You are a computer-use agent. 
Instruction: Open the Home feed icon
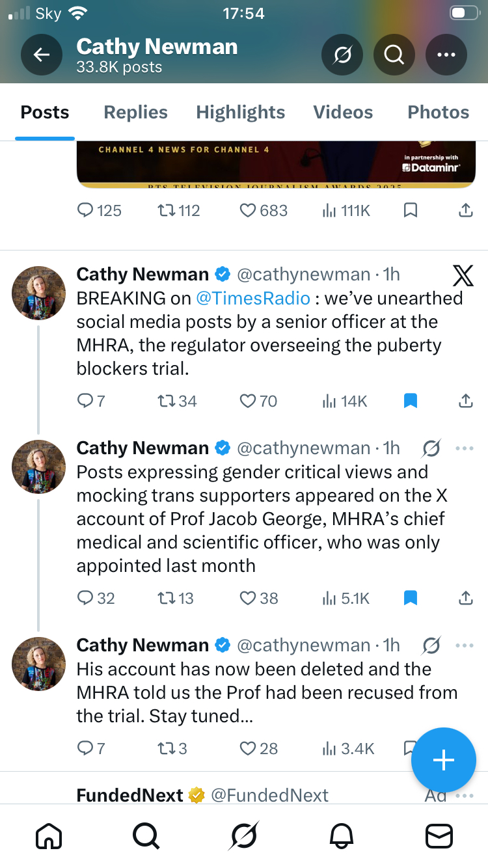point(49,835)
